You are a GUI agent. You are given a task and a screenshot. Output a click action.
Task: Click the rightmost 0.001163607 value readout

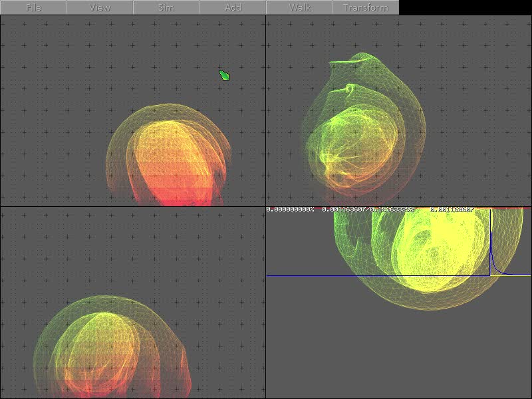[x=452, y=209]
